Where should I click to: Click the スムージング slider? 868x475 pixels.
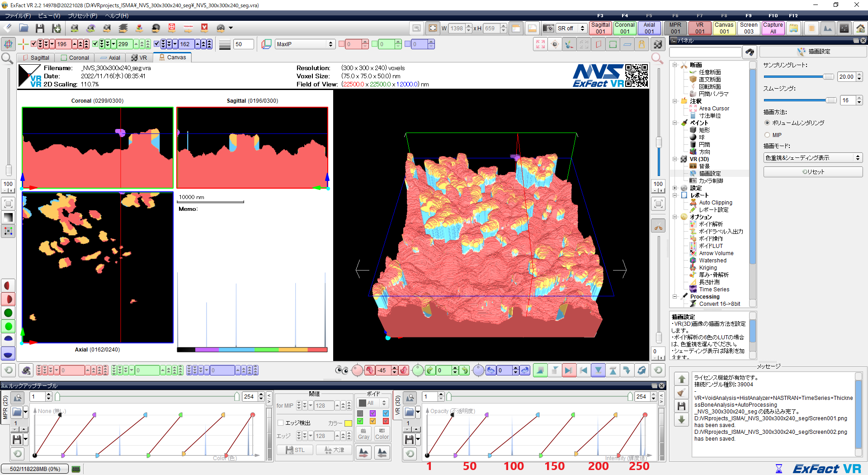[x=800, y=100]
